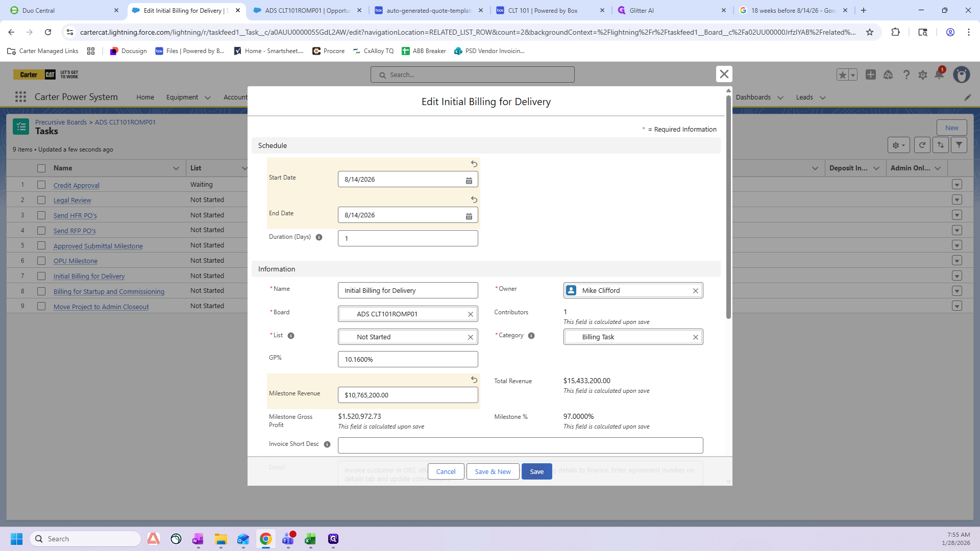Clear the Billing Task category value
Screen dimensions: 980x551
695,337
